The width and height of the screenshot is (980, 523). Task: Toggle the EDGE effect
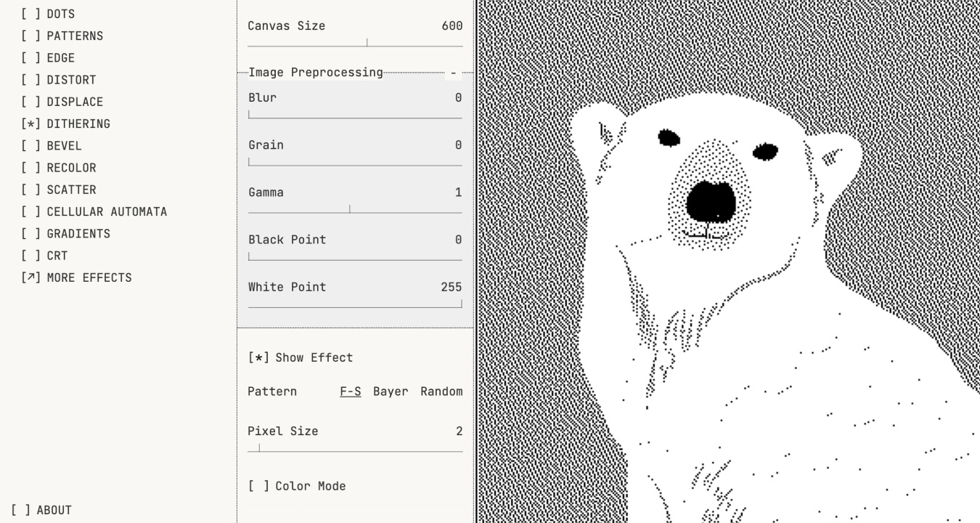click(x=48, y=57)
